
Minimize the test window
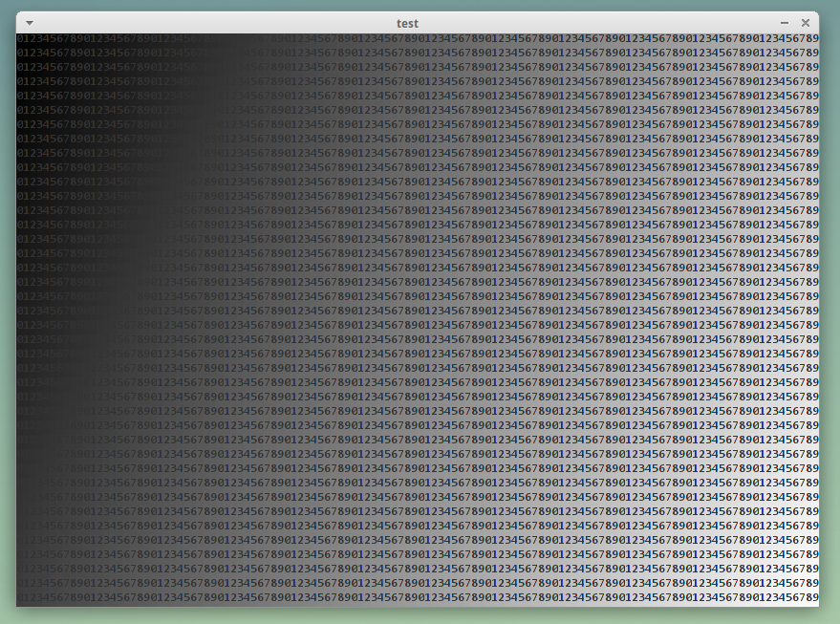pyautogui.click(x=785, y=23)
